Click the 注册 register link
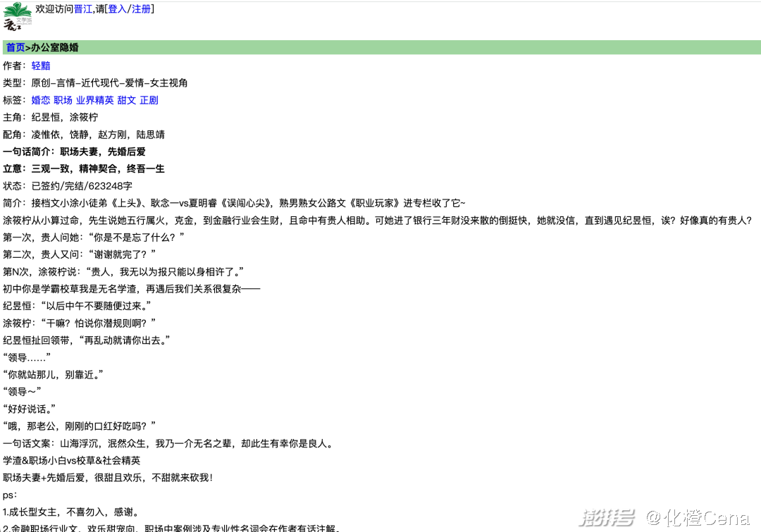This screenshot has width=761, height=532. (141, 9)
